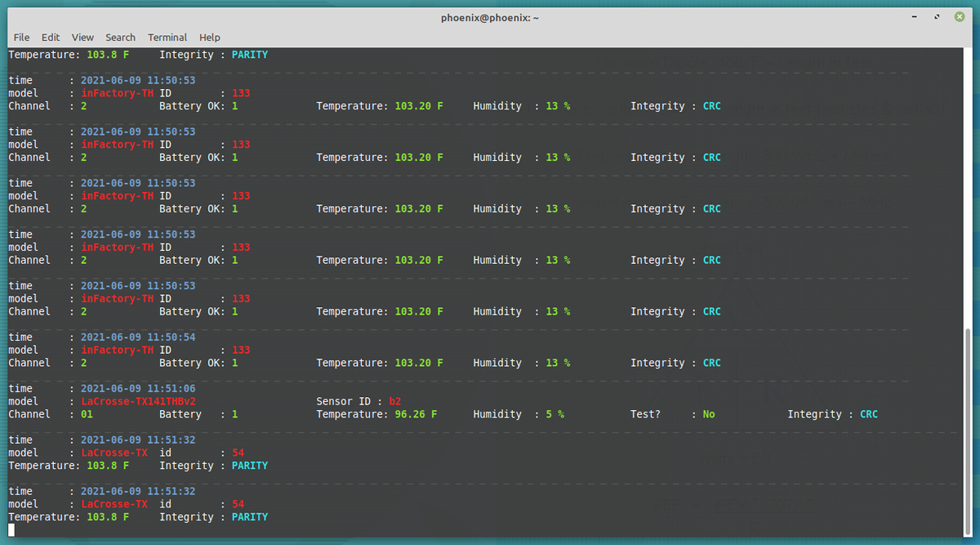Click the phoenix@phoenix title bar text
The height and width of the screenshot is (545, 980).
pyautogui.click(x=489, y=16)
